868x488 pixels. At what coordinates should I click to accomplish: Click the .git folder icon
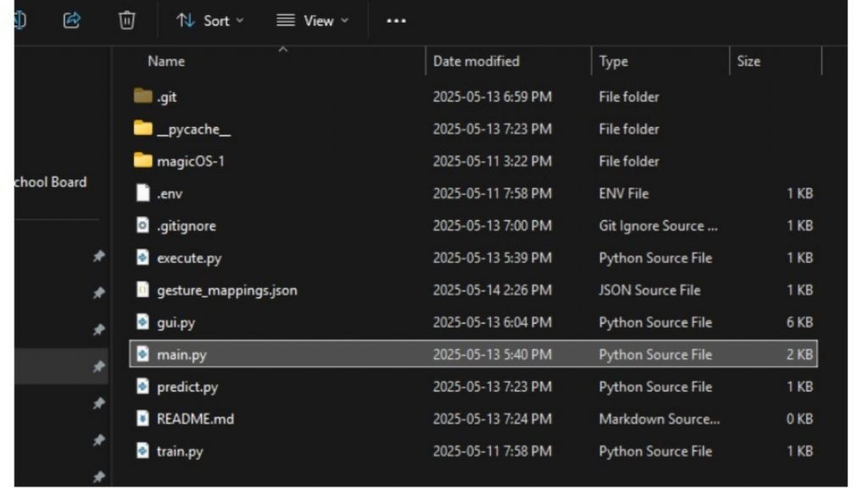coord(141,96)
